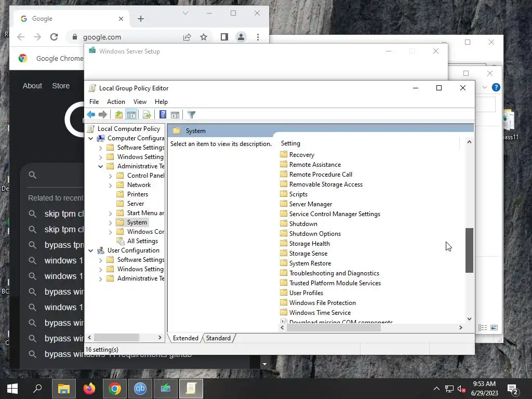Open the Chrome profile avatar

tap(241, 37)
